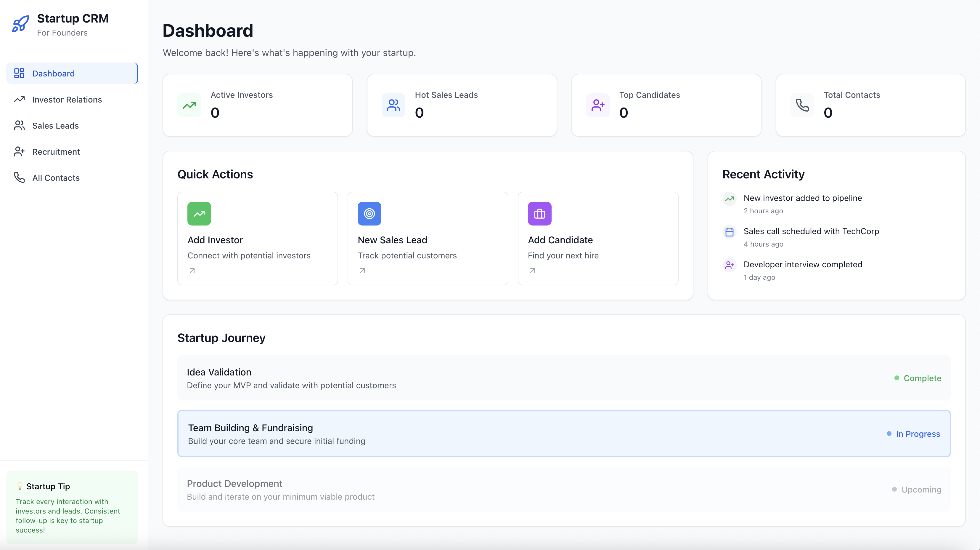Click the blue dot next to In Progress
Image resolution: width=980 pixels, height=550 pixels.
889,434
